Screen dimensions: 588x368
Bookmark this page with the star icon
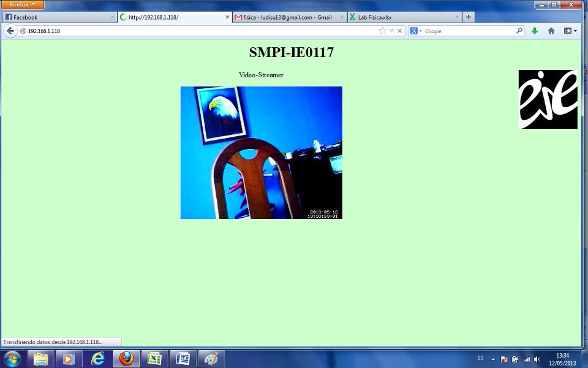coord(383,31)
